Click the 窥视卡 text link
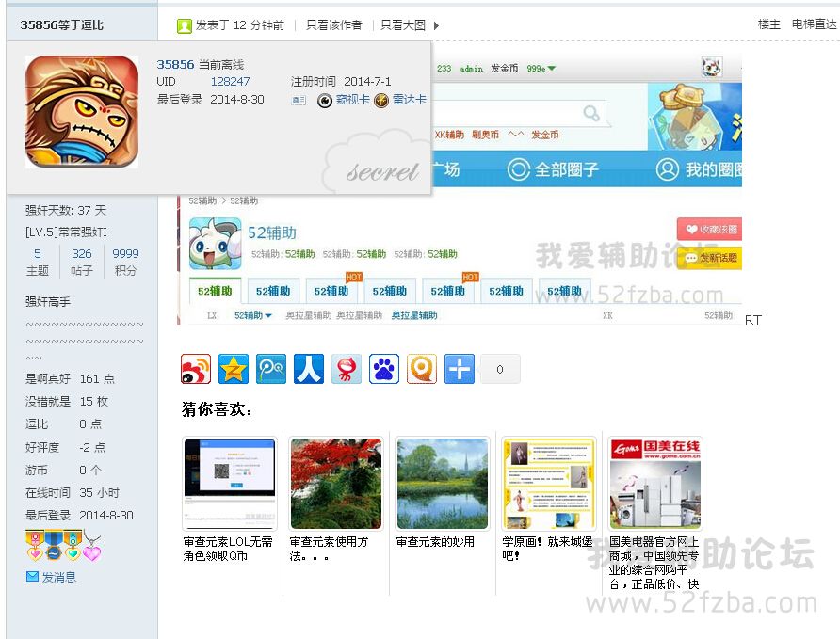The height and width of the screenshot is (639, 840). point(352,100)
